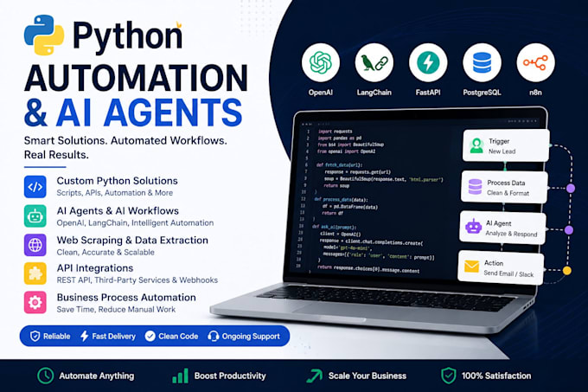Click the 'Trigger' card title
Image resolution: width=588 pixels, height=392 pixels.
499,141
